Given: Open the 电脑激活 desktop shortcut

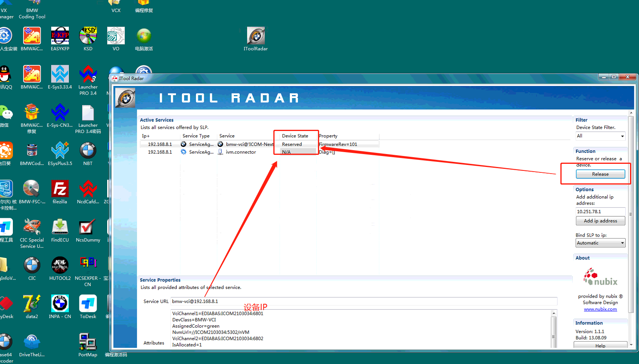Looking at the screenshot, I should point(144,39).
